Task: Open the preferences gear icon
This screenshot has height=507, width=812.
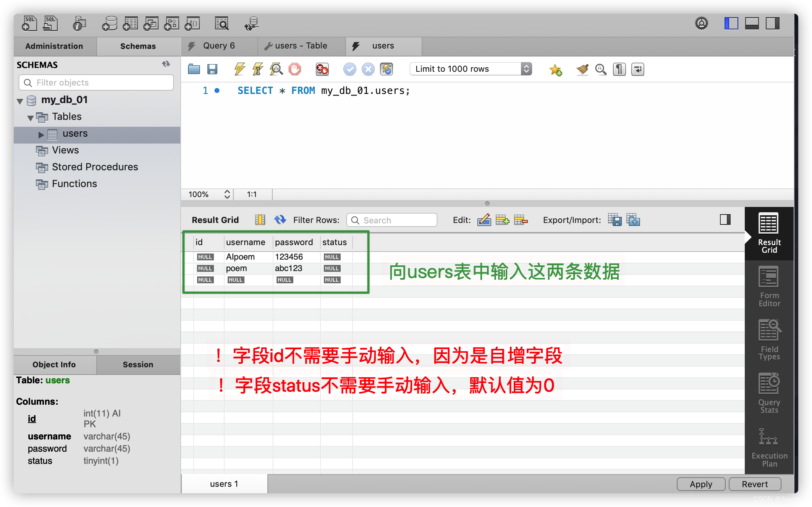Action: 701,24
